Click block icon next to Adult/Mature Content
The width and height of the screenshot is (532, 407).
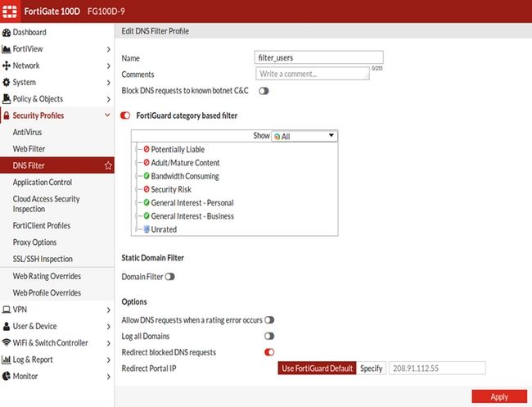(147, 163)
